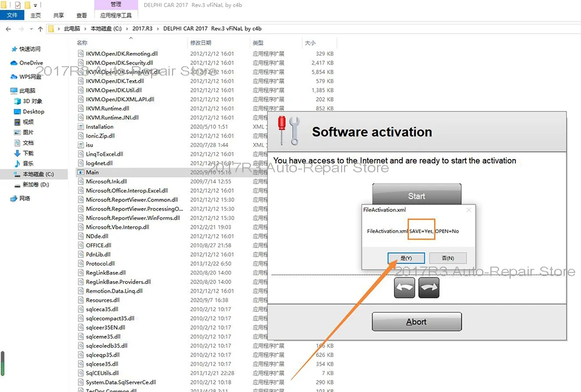The image size is (581, 392).
Task: Go up one folder level arrow
Action: pos(40,29)
